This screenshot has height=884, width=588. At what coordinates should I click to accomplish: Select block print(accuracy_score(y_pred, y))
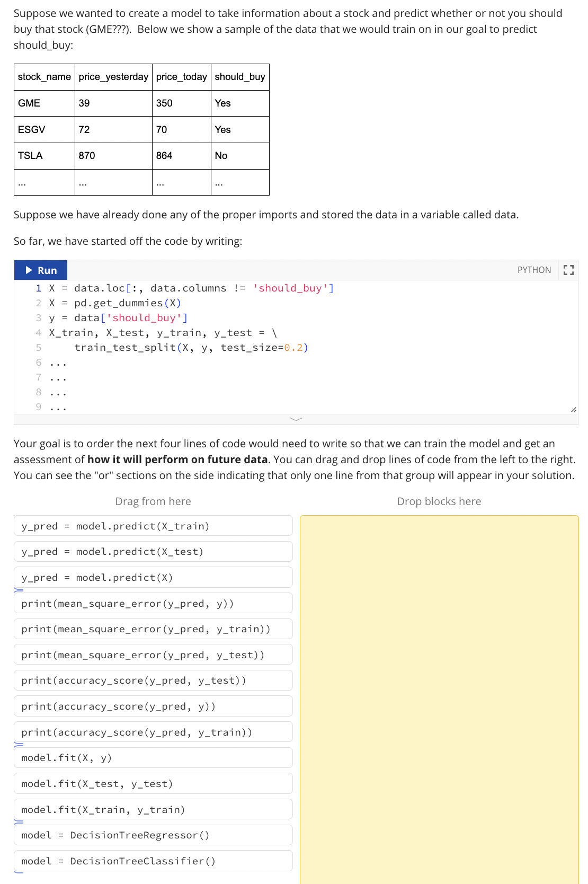click(153, 706)
